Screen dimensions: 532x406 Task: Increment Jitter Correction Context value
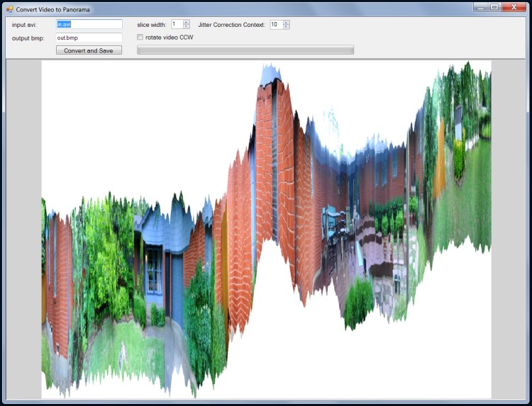click(x=287, y=22)
